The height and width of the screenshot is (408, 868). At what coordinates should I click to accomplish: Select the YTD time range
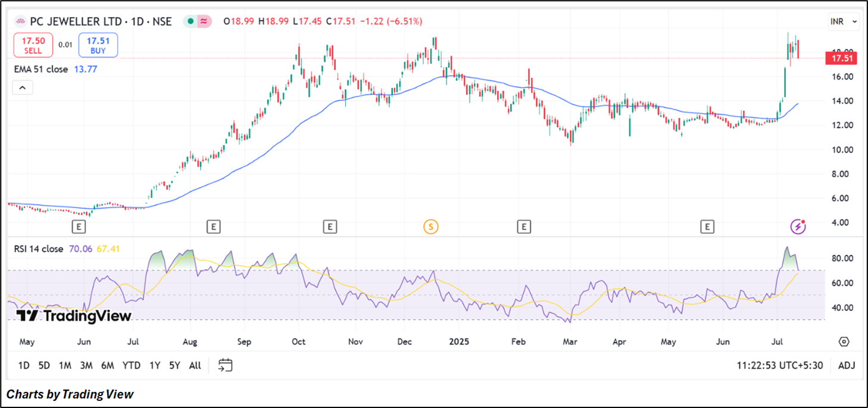click(131, 365)
